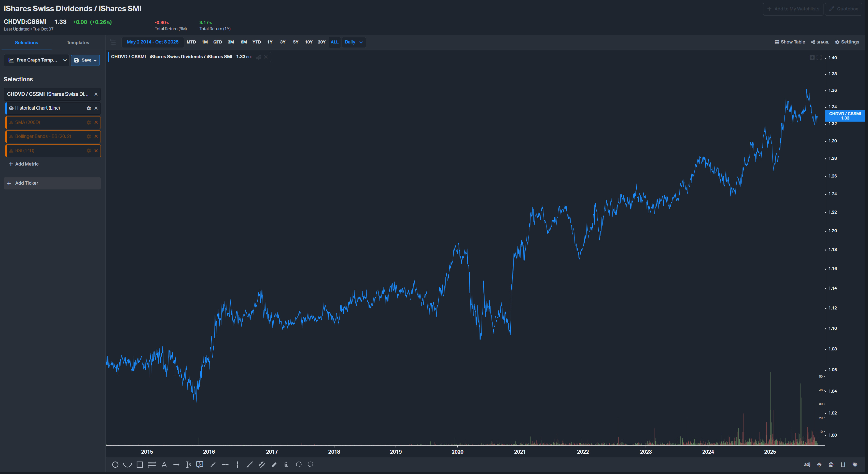Viewport: 868px width, 474px height.
Task: Choose the percent measure tool
Action: pyautogui.click(x=188, y=465)
